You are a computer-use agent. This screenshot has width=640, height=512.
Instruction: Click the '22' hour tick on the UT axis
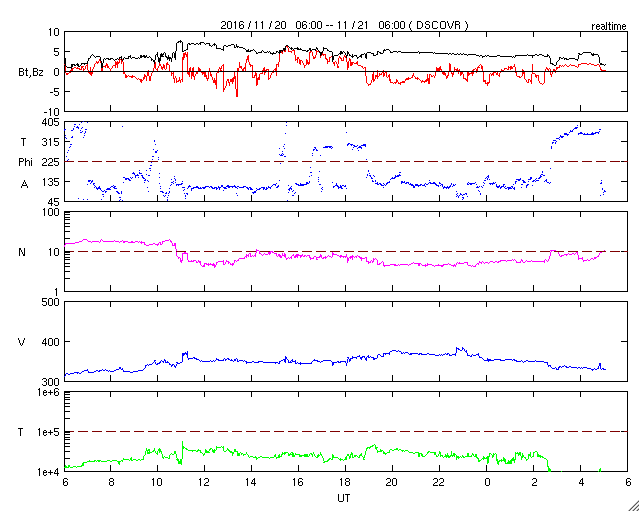pos(439,483)
